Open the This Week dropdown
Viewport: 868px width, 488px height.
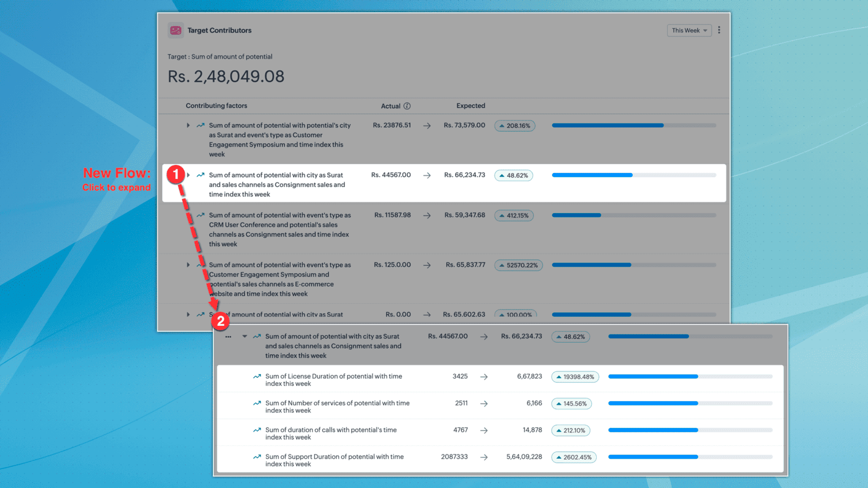tap(689, 30)
